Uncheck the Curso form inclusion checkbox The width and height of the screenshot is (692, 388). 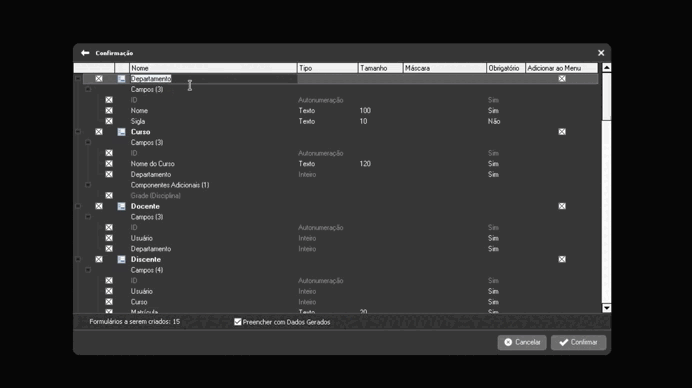(99, 132)
